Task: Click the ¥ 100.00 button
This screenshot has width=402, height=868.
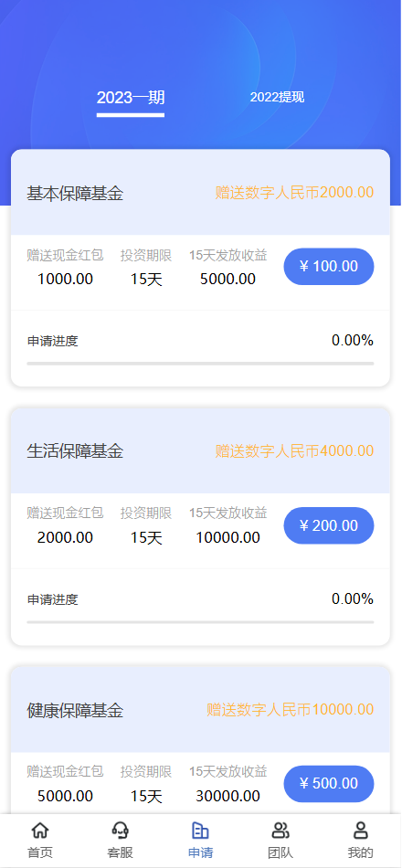Action: click(x=329, y=266)
